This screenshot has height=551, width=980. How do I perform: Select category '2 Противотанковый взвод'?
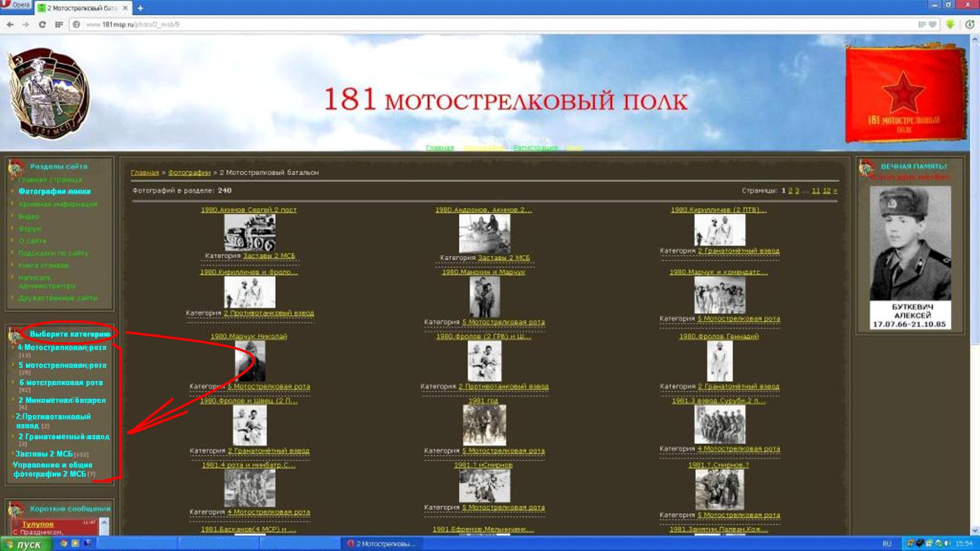(53, 421)
